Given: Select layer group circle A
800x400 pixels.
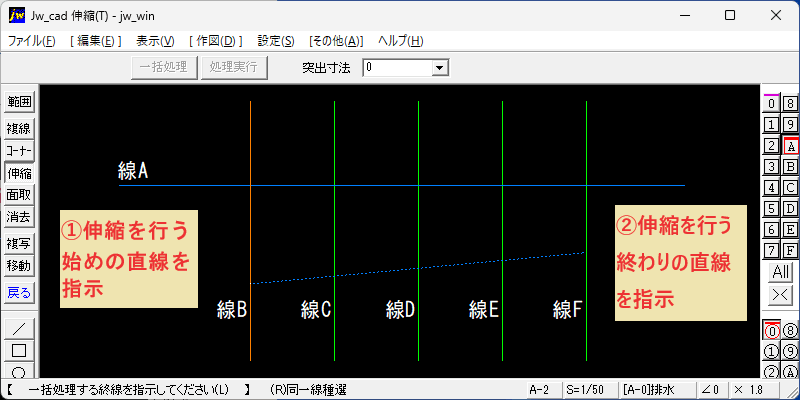Looking at the screenshot, I should (x=790, y=371).
